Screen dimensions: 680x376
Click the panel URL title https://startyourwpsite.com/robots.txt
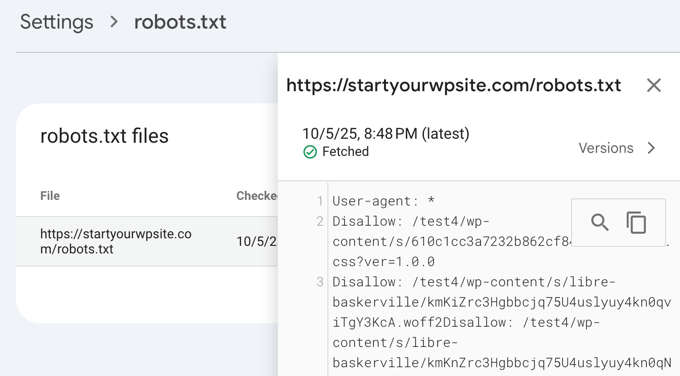454,85
